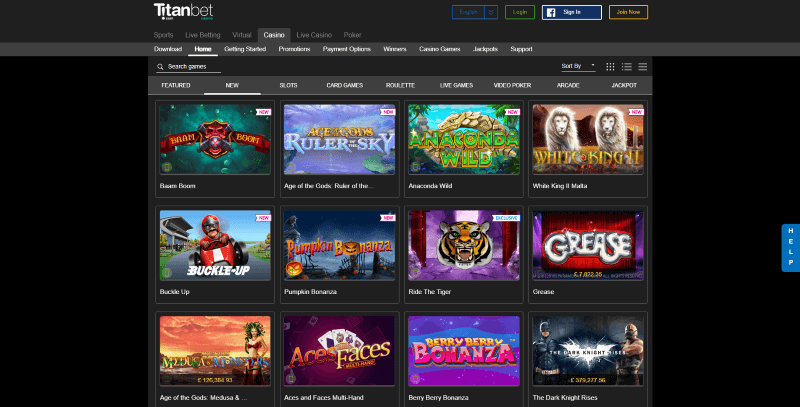
Task: Click EXCLUSIVE badge on Ride The Tiger
Action: (x=506, y=218)
